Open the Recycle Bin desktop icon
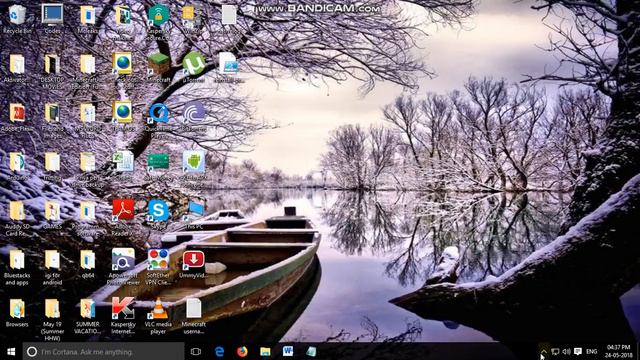640x360 pixels. [17, 18]
